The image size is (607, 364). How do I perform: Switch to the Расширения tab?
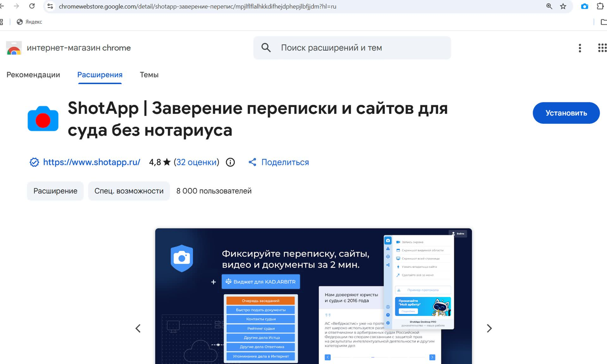click(100, 75)
